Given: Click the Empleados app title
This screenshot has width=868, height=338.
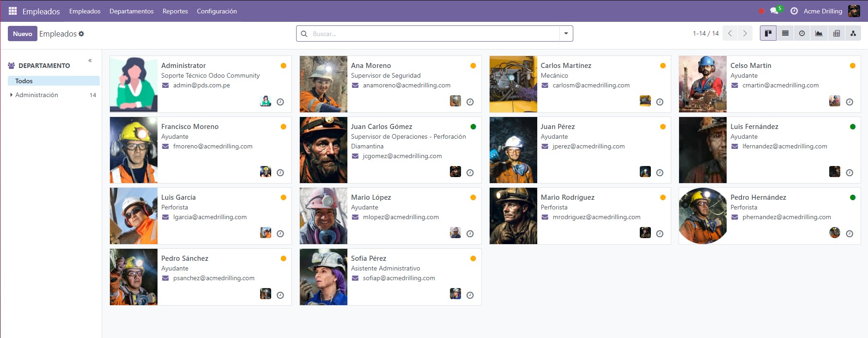Looking at the screenshot, I should point(41,11).
